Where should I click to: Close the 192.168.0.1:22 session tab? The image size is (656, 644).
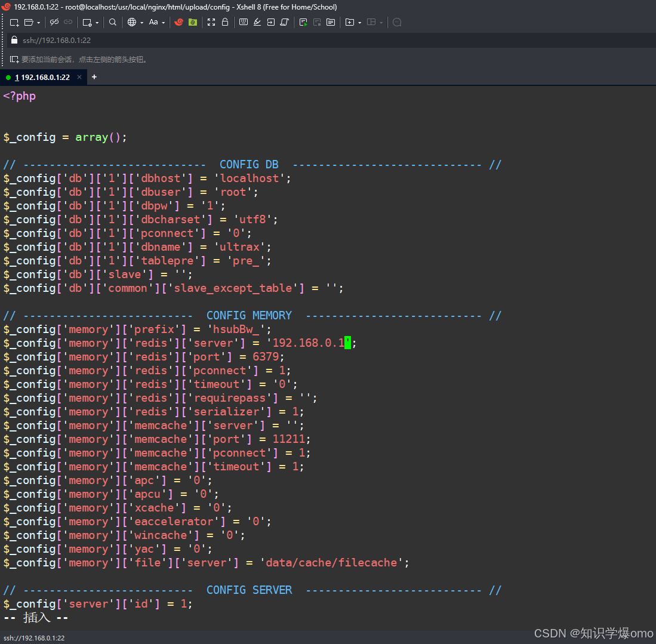(79, 78)
